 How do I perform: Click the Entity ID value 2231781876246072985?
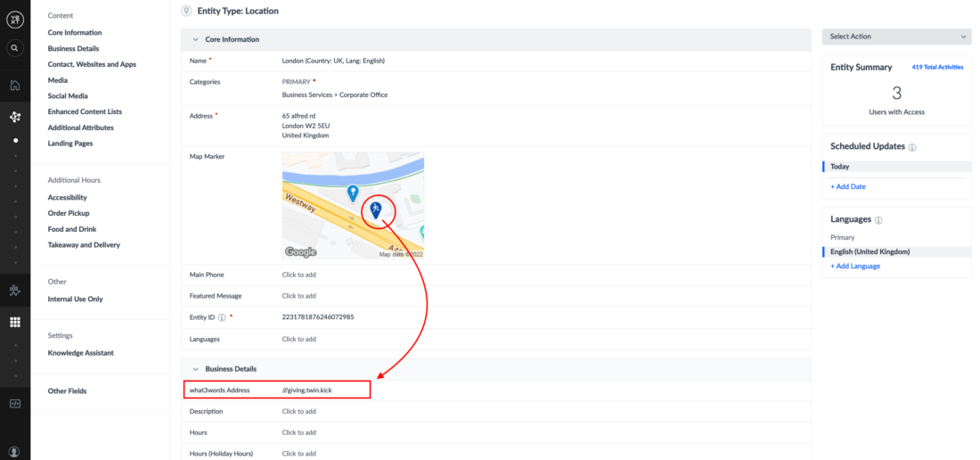tap(318, 317)
